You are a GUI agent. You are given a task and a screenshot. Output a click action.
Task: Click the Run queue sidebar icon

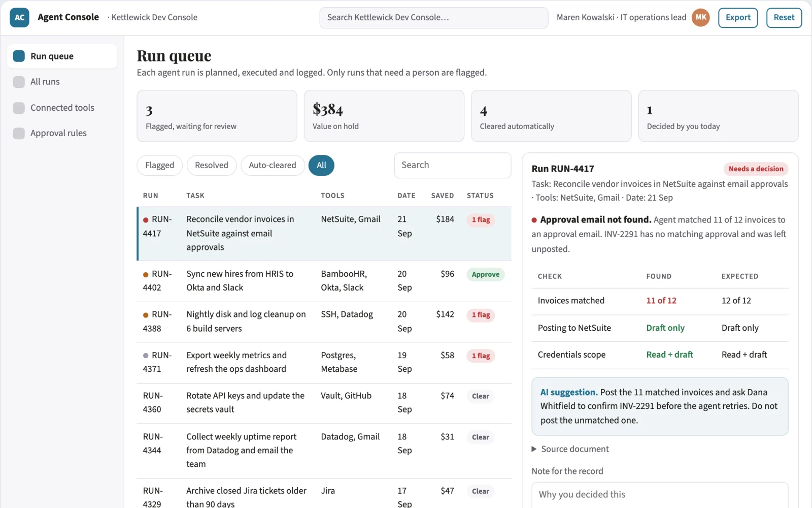point(19,56)
